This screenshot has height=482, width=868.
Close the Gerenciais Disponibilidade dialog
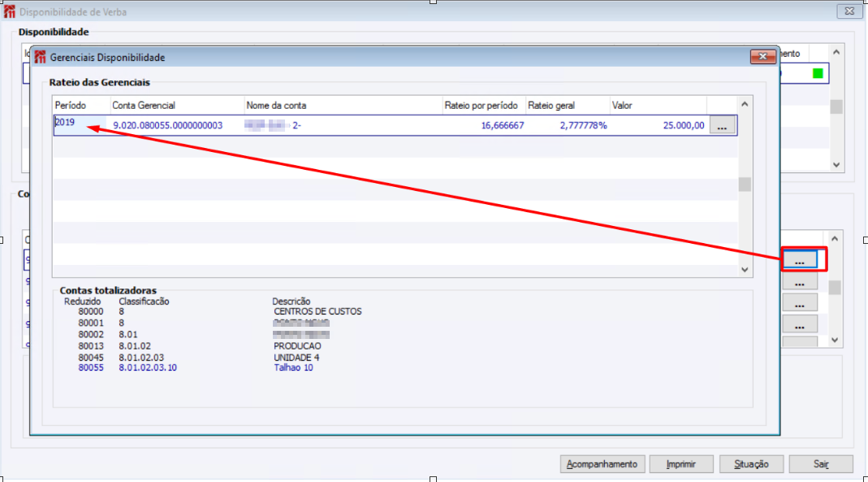[x=762, y=57]
